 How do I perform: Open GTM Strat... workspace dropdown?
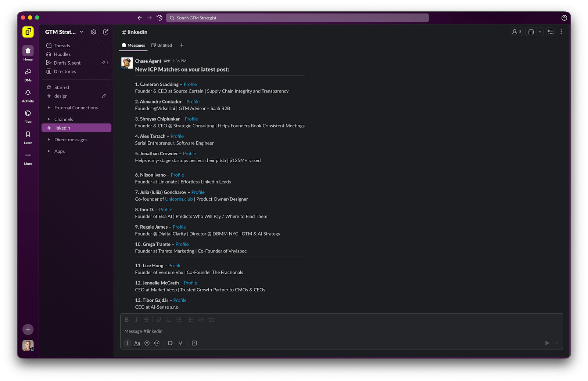click(x=64, y=32)
